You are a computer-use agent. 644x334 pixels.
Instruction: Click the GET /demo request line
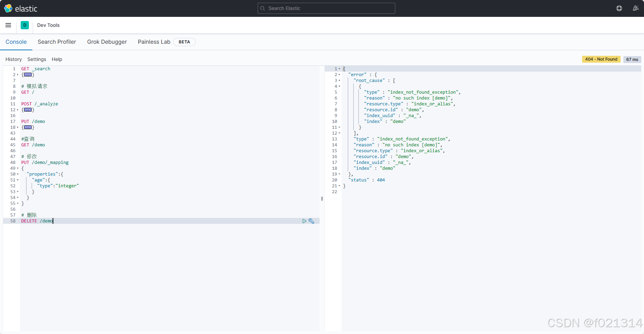[x=33, y=145]
